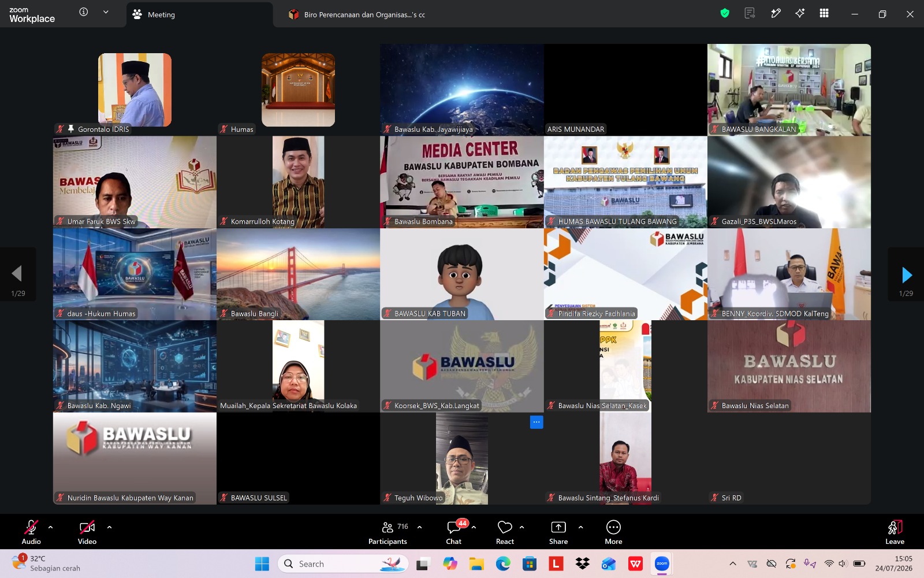Open the blue options button on Teguh Wibowo tile

536,422
